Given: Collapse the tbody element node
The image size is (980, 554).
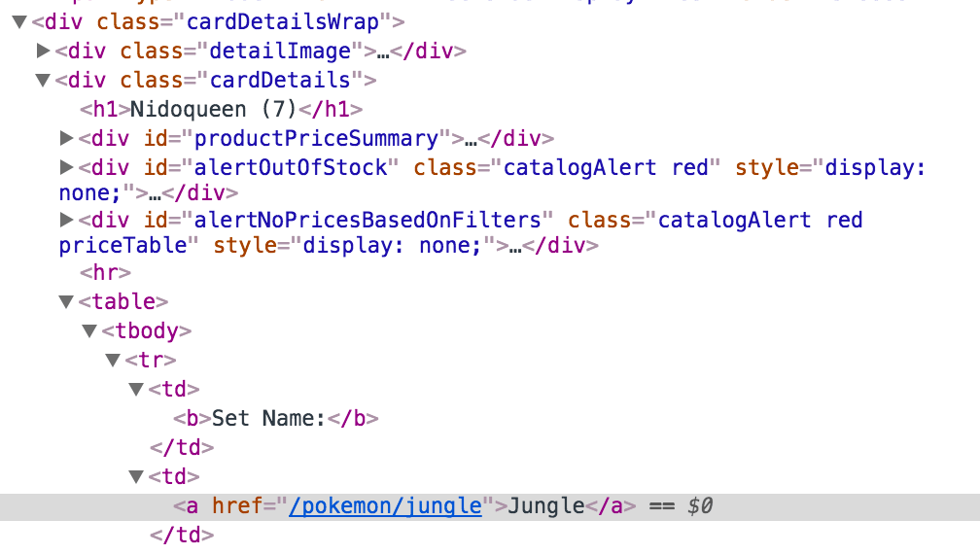Looking at the screenshot, I should (x=89, y=331).
